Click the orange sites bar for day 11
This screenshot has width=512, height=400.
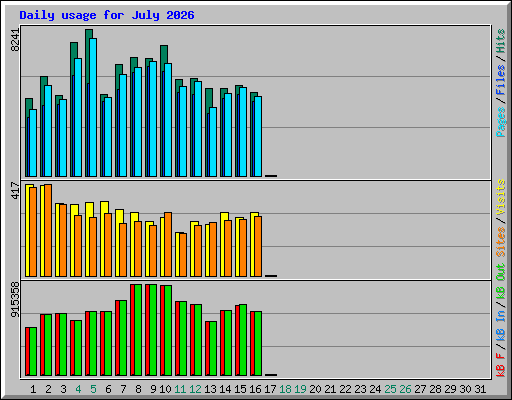(x=183, y=255)
